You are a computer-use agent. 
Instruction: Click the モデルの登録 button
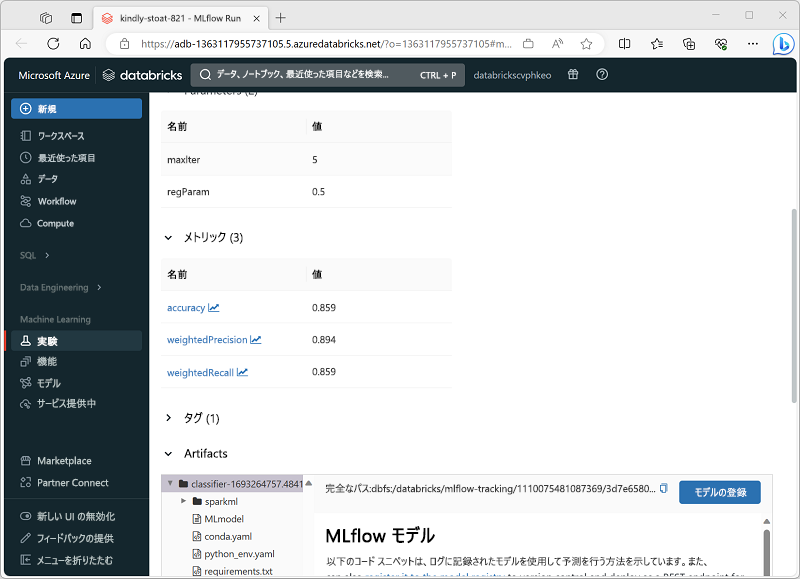coord(719,492)
